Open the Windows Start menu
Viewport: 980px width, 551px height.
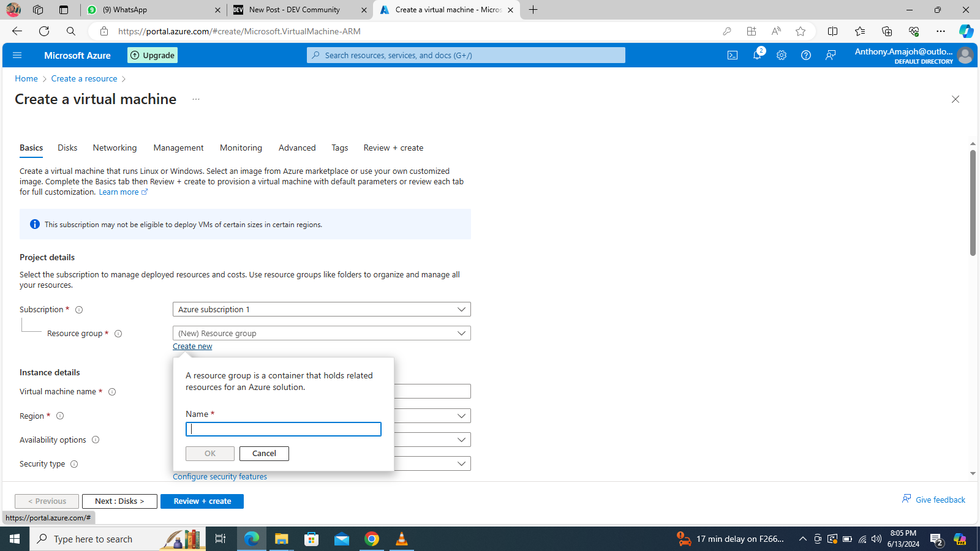point(15,539)
